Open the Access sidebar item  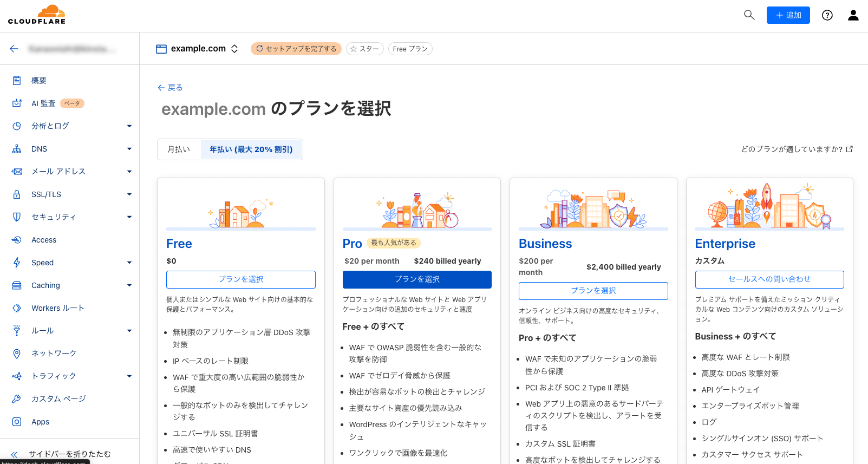pyautogui.click(x=43, y=240)
